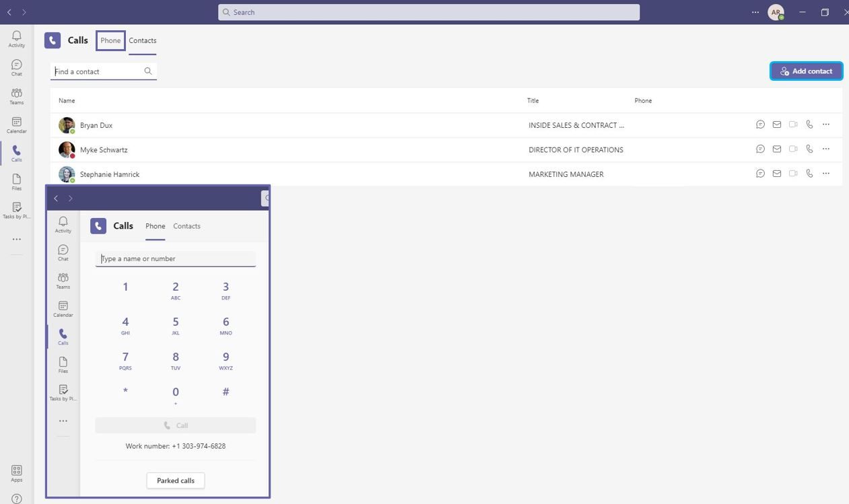
Task: Call Stephanie Hamrick by phone icon
Action: point(809,173)
